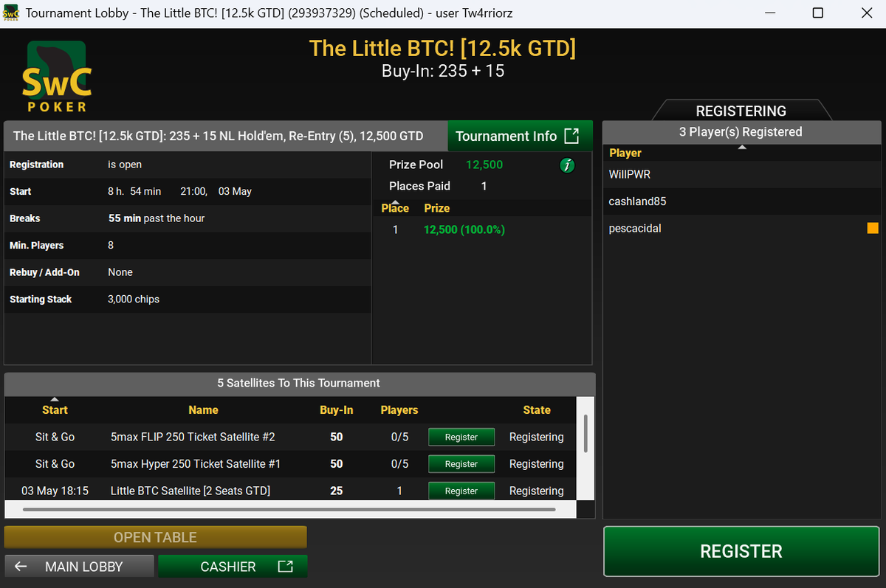Minimize the Tournament Lobby window
This screenshot has width=886, height=588.
(769, 13)
